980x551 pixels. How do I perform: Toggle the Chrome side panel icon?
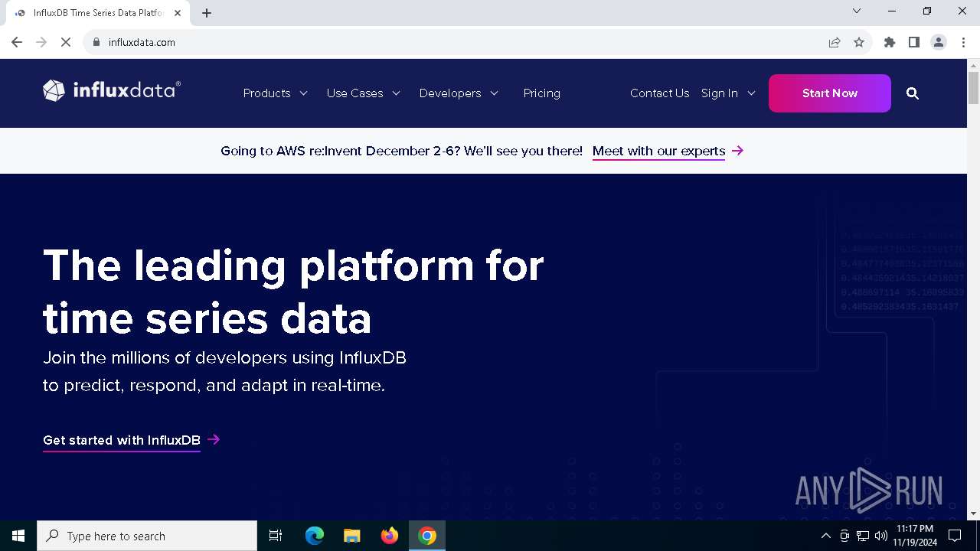pos(914,42)
